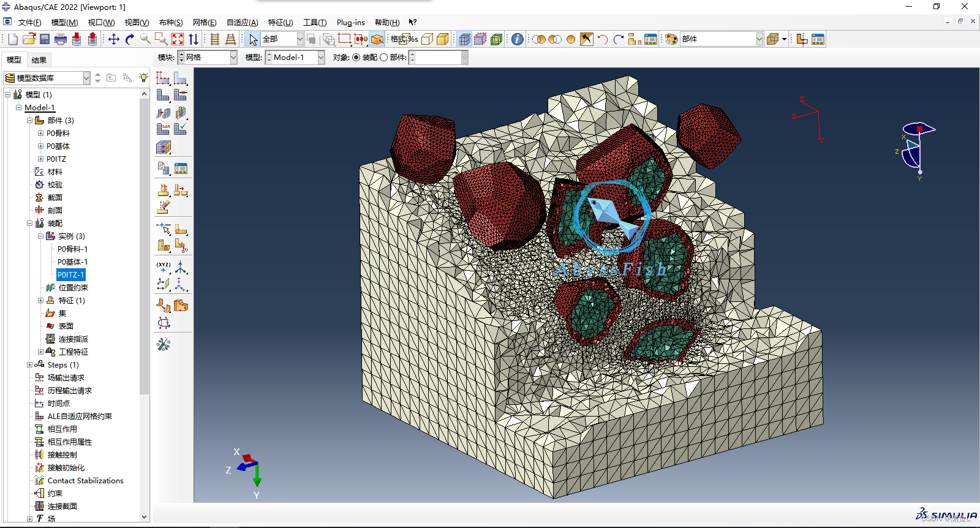
Task: Open the Model-1 model dropdown
Action: [x=295, y=58]
